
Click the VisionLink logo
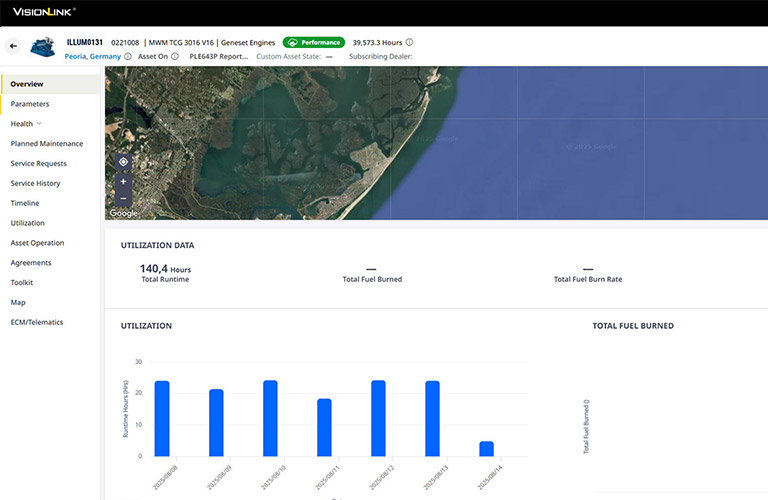[x=43, y=12]
